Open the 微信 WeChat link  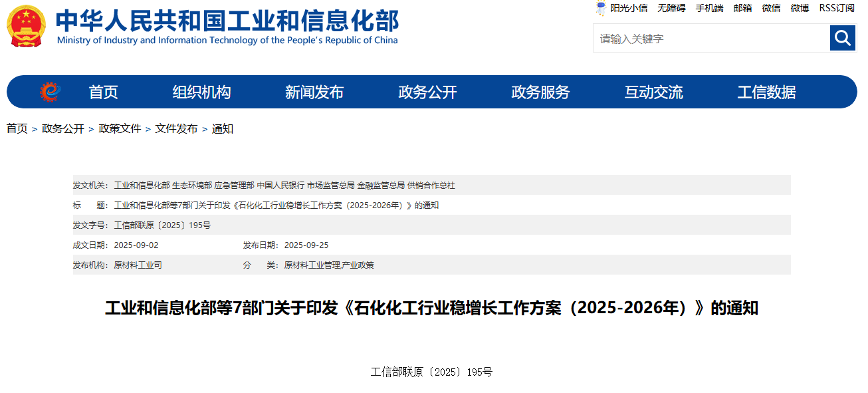[771, 8]
